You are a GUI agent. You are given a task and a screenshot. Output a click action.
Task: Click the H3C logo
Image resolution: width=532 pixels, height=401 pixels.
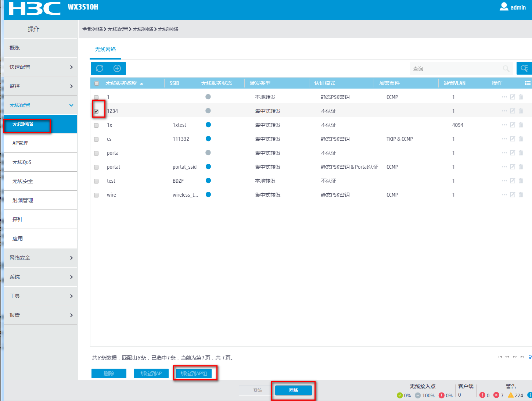(35, 8)
